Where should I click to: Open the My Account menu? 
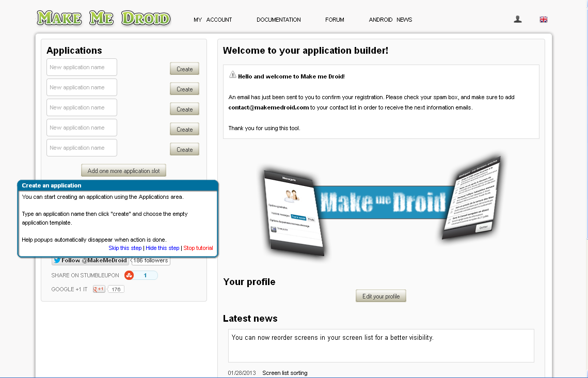213,20
